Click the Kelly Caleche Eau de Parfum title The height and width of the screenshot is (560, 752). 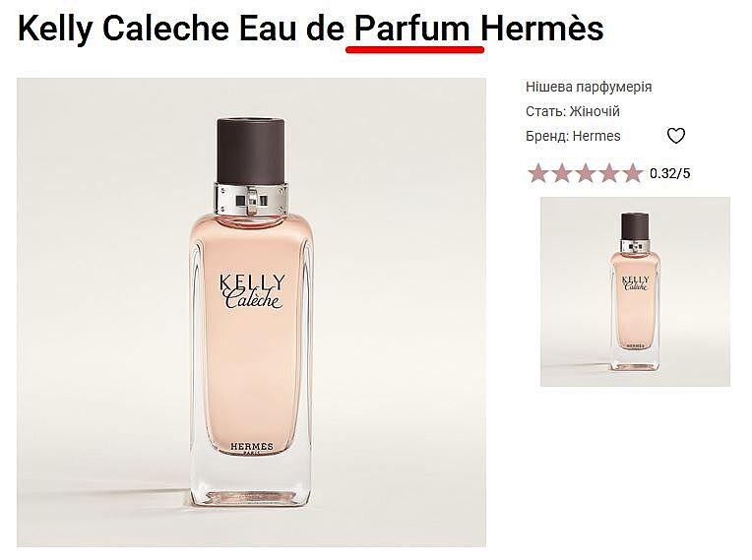(x=310, y=29)
